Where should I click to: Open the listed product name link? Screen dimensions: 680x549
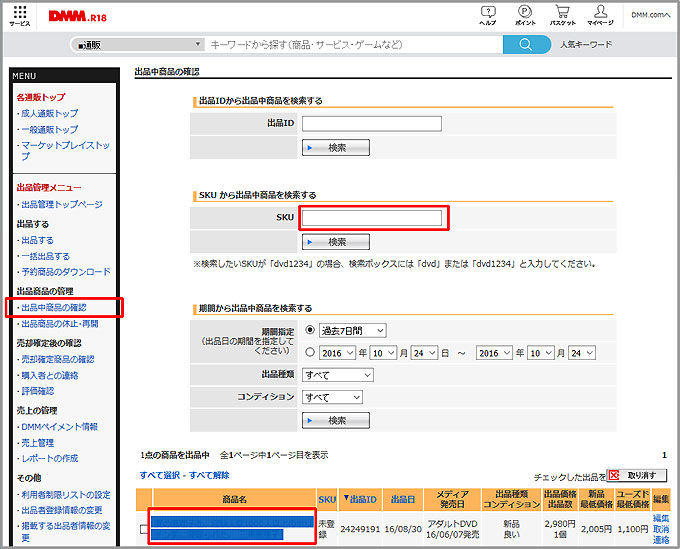pos(232,527)
